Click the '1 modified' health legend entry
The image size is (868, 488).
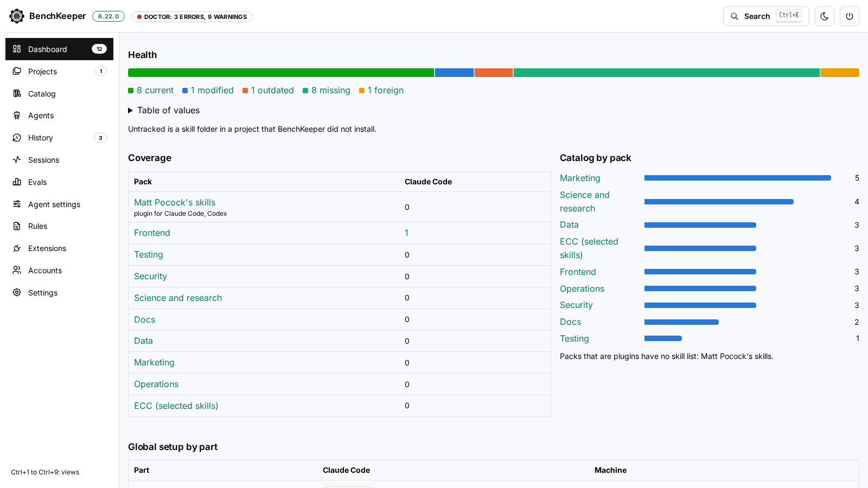[x=208, y=90]
